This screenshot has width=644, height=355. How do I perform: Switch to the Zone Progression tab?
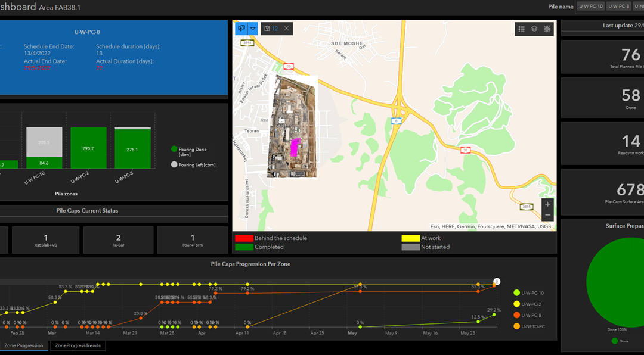pos(23,345)
